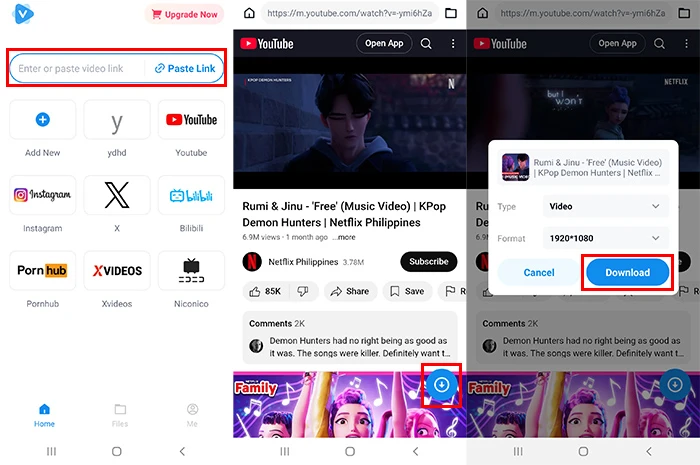Tap recent apps in left phone navbar
This screenshot has height=465, width=700.
pos(51,451)
